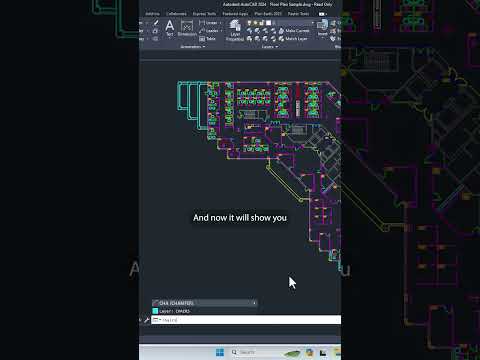
Task: Expand the Annotation panel title
Action: pyautogui.click(x=192, y=47)
